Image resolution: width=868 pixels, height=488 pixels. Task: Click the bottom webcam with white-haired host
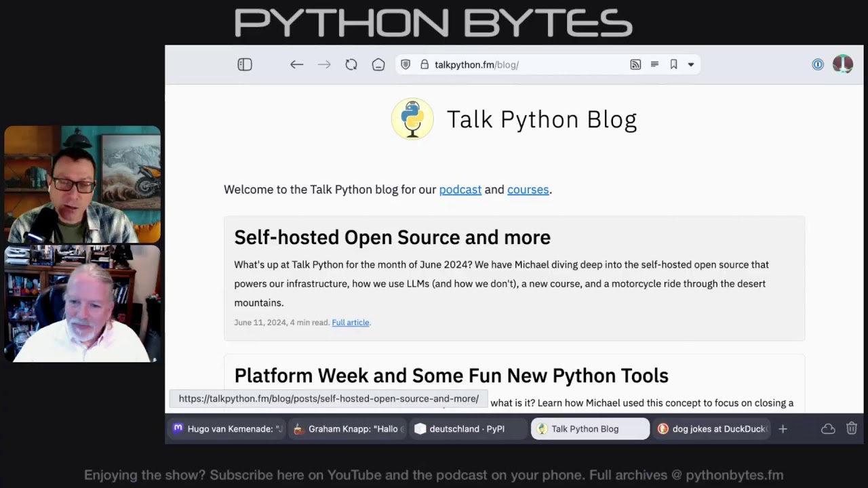click(83, 304)
